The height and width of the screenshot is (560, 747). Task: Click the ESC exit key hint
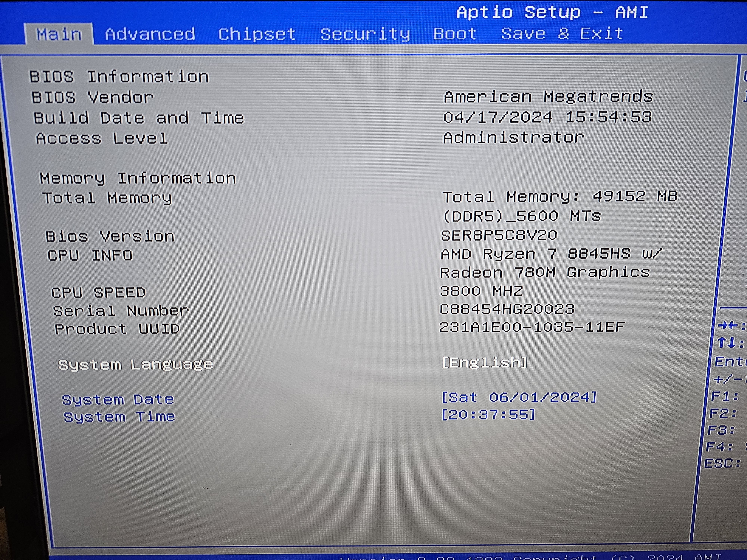[722, 463]
